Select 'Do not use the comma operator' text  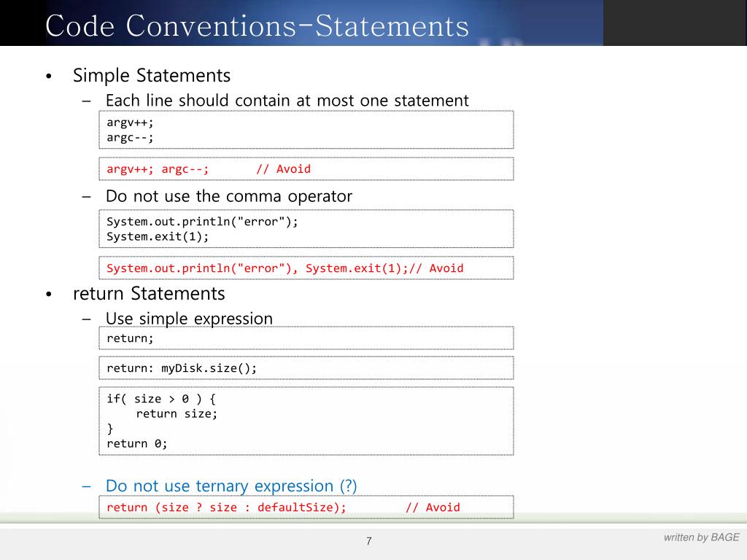(x=229, y=196)
